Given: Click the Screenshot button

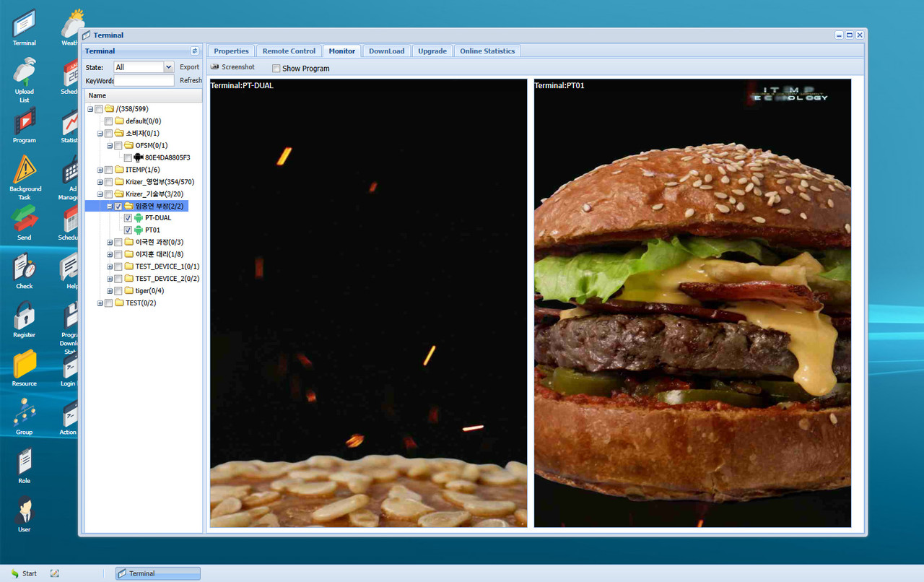Looking at the screenshot, I should [232, 67].
